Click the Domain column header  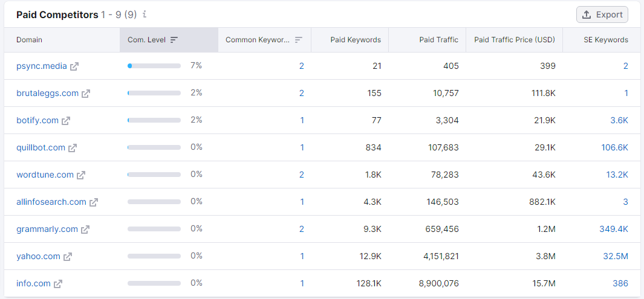pos(29,40)
